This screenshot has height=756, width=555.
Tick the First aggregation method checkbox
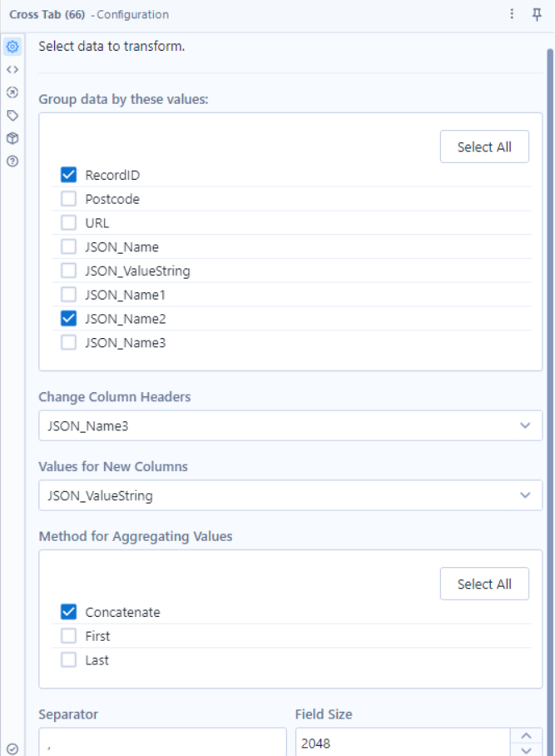point(69,636)
